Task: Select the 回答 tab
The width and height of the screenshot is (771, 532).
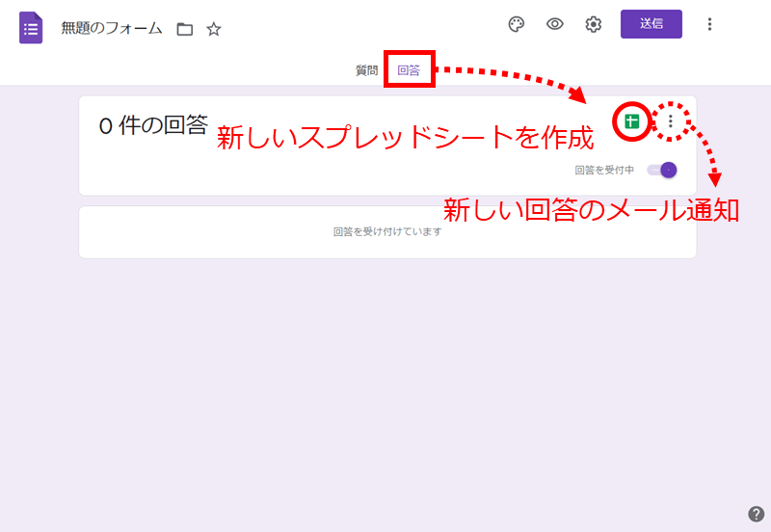Action: click(409, 70)
